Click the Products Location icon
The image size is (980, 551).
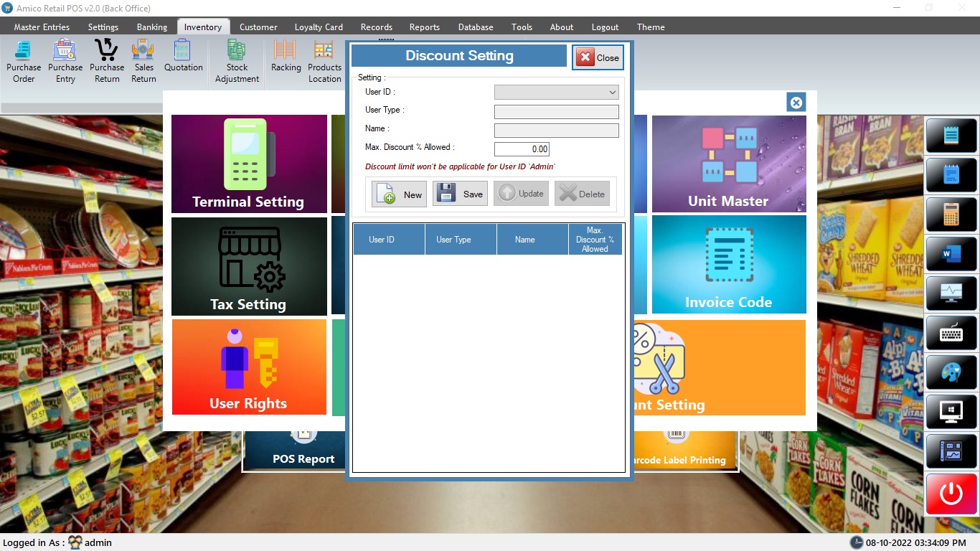[324, 60]
